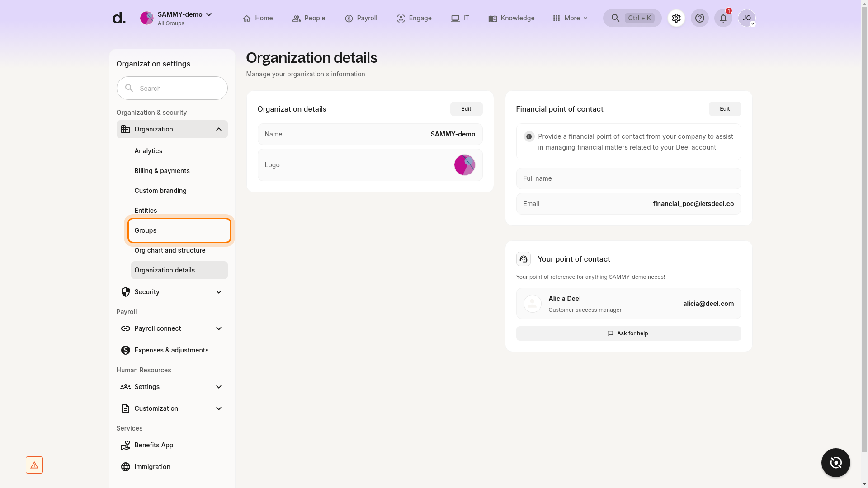The image size is (868, 488).
Task: Click Edit on Organization details card
Action: tap(466, 108)
